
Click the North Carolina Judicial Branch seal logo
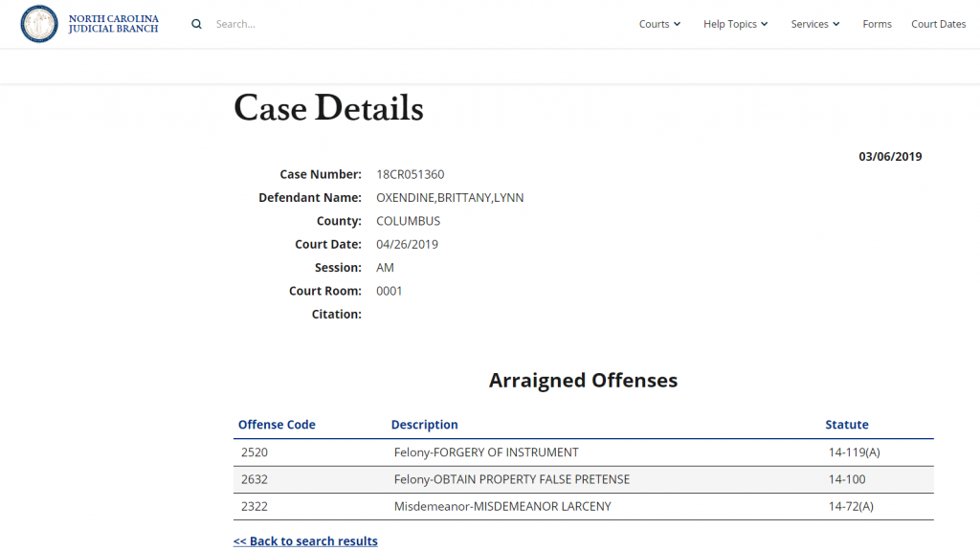pyautogui.click(x=39, y=24)
